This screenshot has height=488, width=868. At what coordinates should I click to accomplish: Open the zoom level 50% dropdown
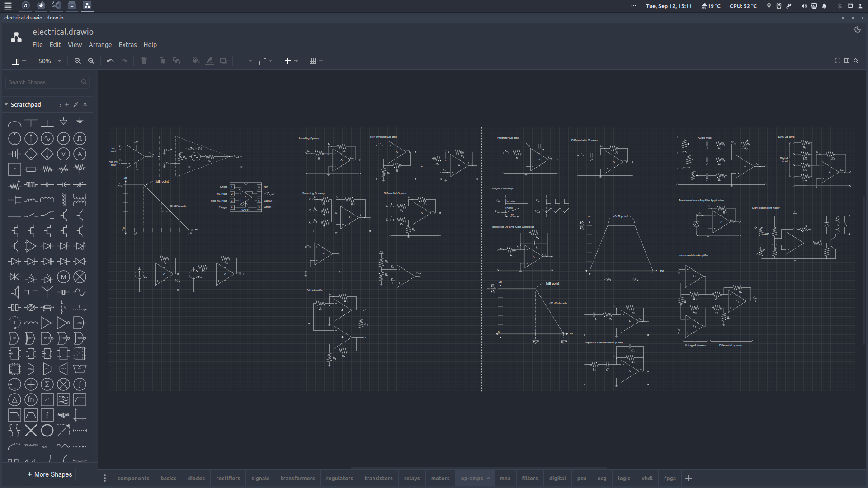[50, 61]
